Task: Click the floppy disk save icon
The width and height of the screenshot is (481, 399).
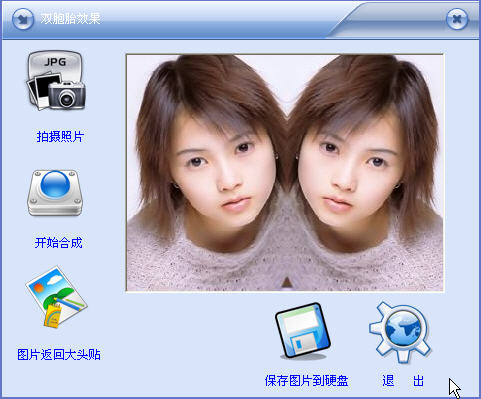Action: point(303,331)
